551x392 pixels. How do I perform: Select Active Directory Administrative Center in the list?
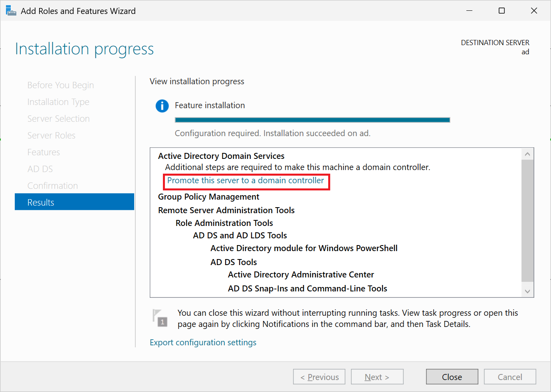[301, 274]
